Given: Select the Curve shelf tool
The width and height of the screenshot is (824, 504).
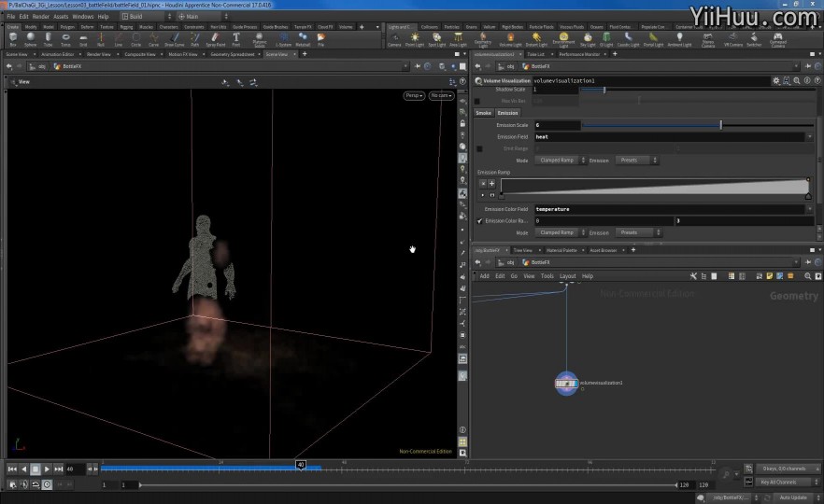Looking at the screenshot, I should coord(153,39).
